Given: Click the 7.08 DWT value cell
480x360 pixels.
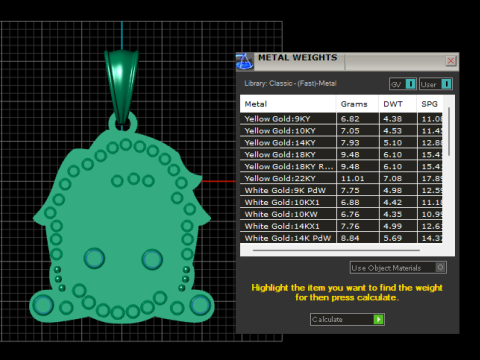Looking at the screenshot, I should (398, 178).
